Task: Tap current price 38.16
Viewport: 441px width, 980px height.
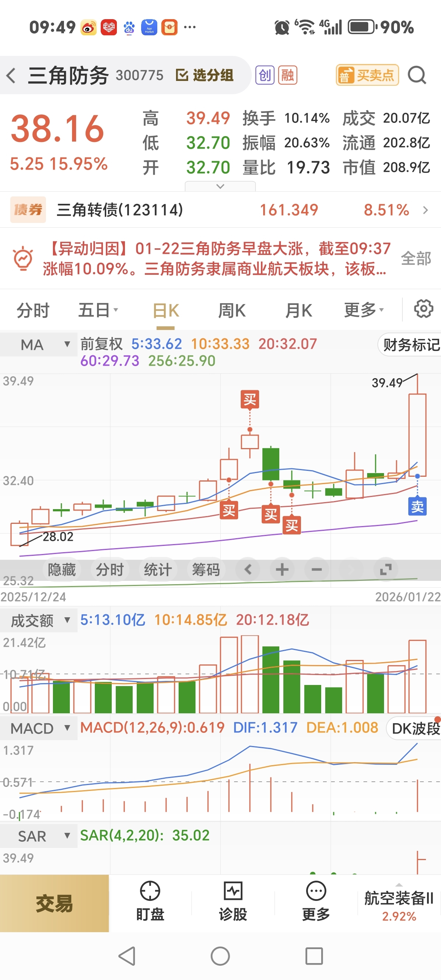Action: 57,129
